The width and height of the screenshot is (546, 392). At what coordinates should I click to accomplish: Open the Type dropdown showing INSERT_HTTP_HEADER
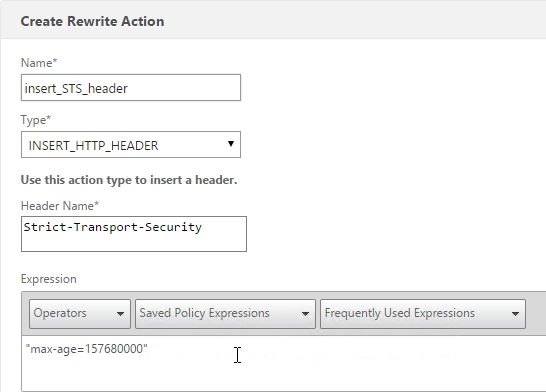(131, 144)
